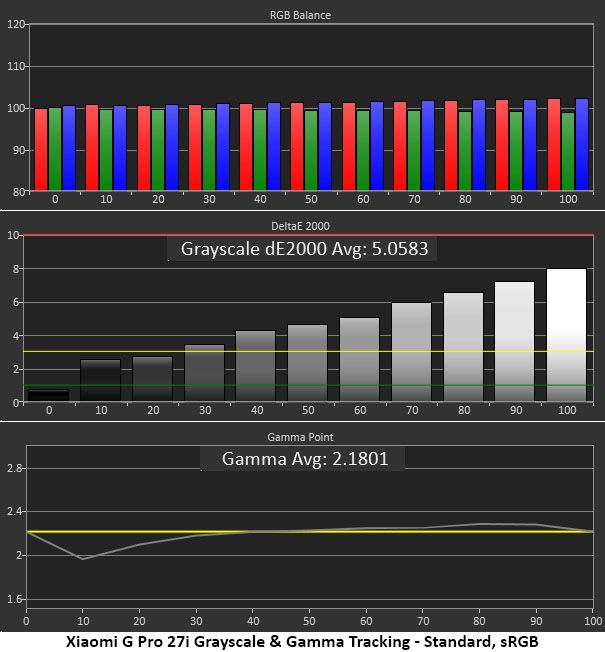Click the red bar at 0 in RGB Balance
The image size is (605, 652).
point(41,150)
